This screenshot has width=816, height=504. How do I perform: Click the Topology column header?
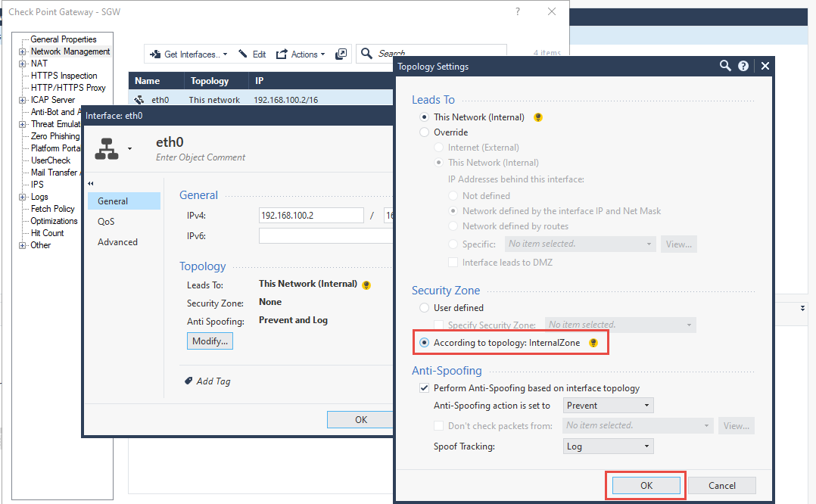pyautogui.click(x=216, y=81)
